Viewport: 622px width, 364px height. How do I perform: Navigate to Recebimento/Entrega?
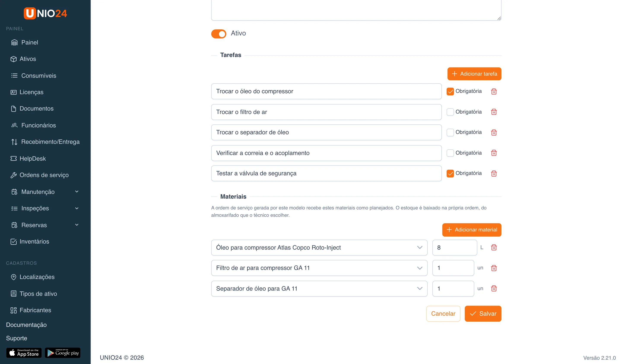pyautogui.click(x=45, y=142)
